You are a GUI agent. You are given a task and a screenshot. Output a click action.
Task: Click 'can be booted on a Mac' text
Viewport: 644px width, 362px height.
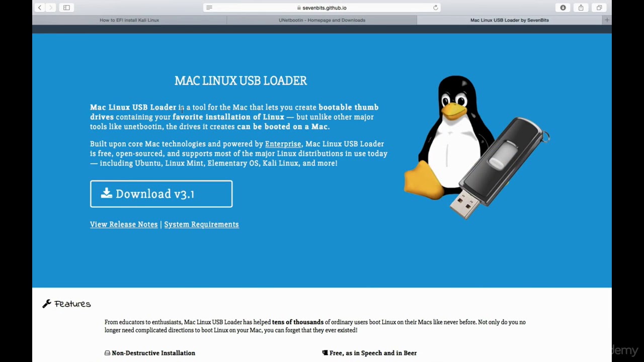[x=282, y=127]
